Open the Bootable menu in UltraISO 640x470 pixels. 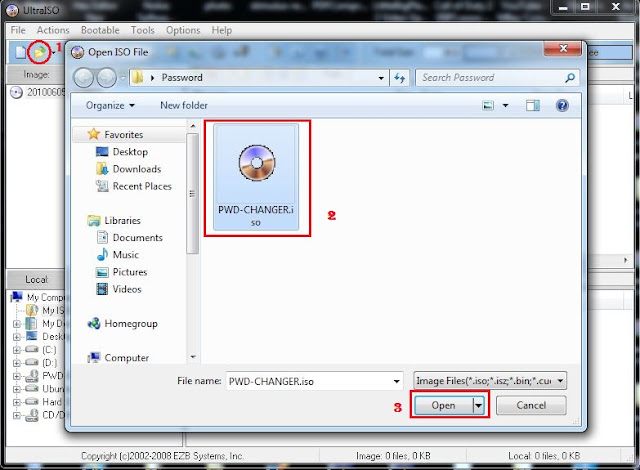(x=100, y=30)
